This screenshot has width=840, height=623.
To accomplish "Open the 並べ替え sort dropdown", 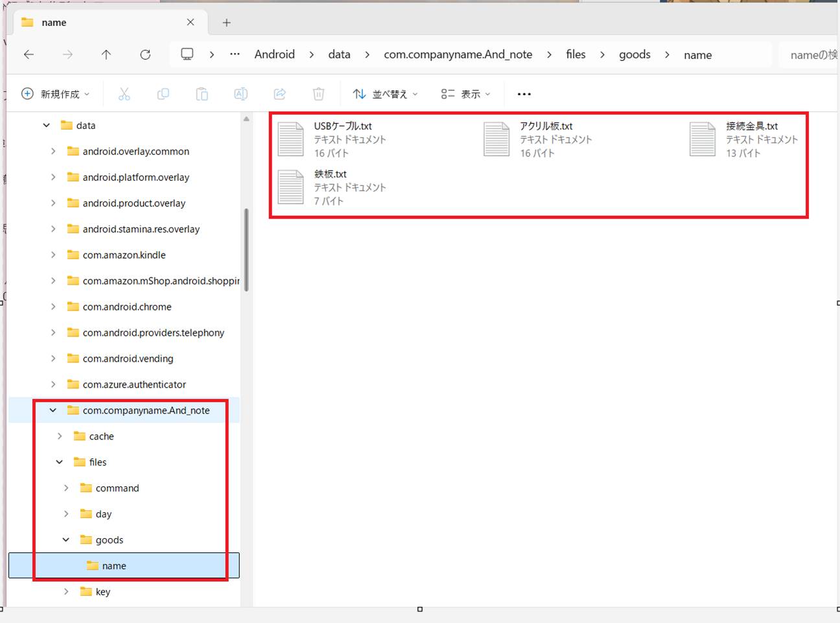I will (x=386, y=94).
